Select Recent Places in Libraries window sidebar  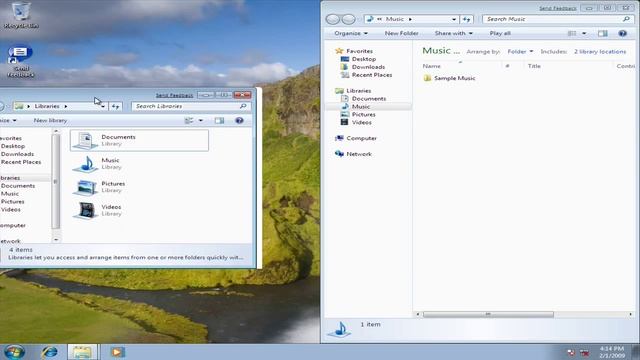[21, 162]
